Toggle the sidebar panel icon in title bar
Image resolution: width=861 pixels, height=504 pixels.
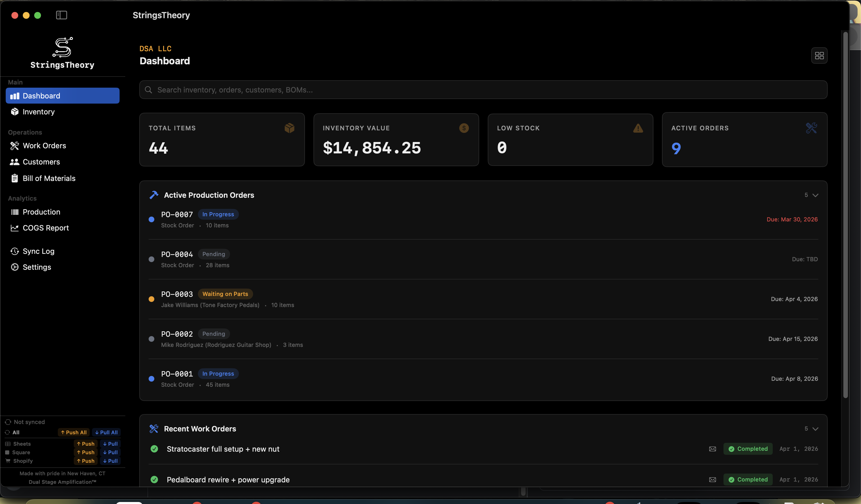point(61,15)
